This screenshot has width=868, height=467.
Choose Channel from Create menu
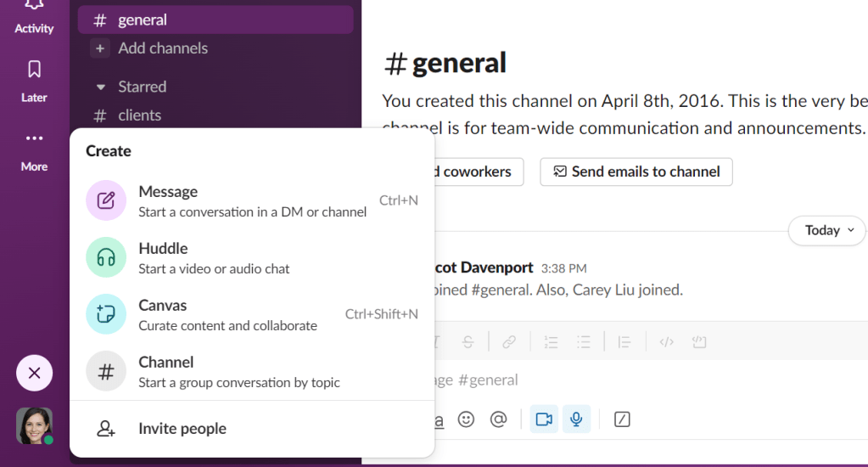point(252,371)
